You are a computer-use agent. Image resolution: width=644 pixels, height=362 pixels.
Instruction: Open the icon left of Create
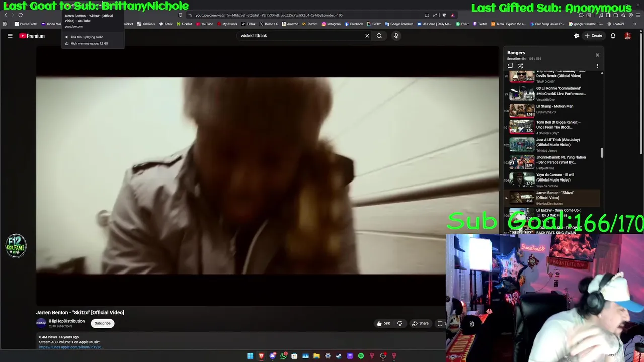click(577, 36)
